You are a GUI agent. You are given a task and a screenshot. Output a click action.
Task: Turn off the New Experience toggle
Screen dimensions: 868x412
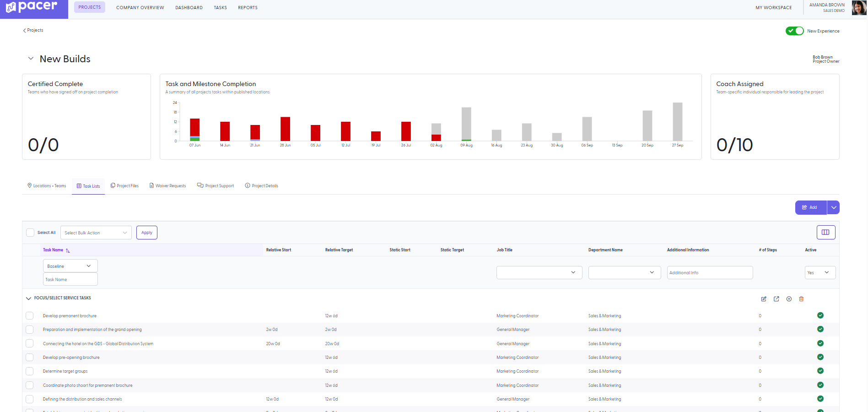pos(795,31)
